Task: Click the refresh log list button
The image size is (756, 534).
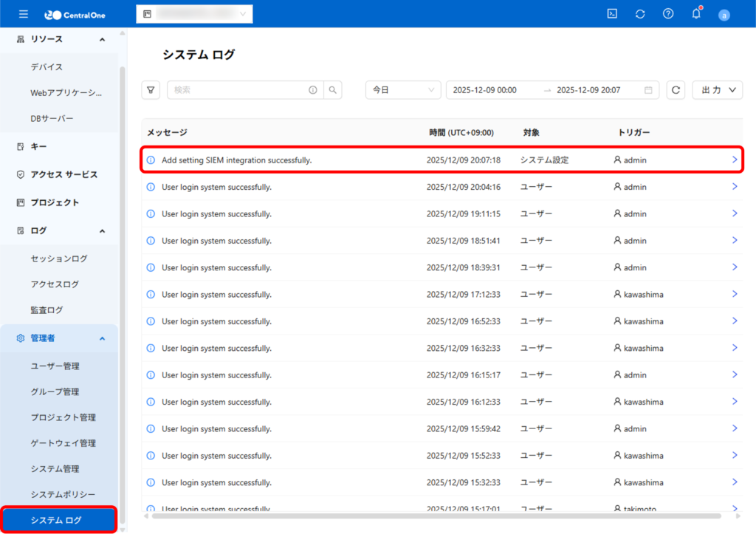Action: click(x=676, y=90)
